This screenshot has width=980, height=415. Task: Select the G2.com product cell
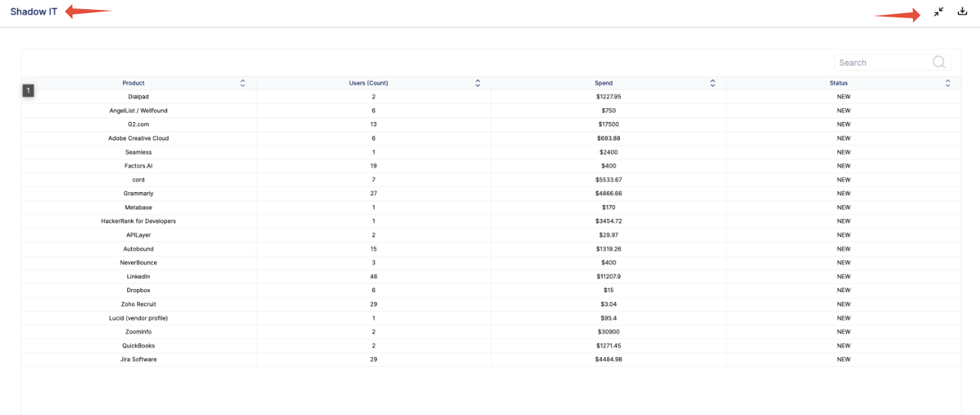click(x=138, y=124)
